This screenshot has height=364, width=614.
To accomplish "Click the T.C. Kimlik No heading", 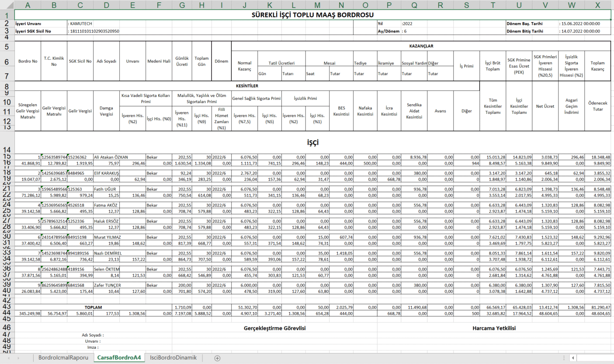I will (54, 61).
